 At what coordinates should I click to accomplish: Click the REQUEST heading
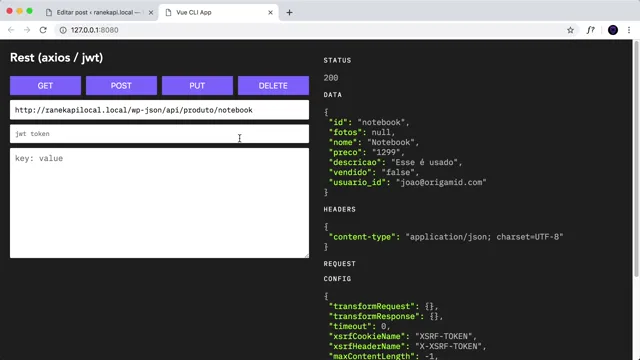340,264
